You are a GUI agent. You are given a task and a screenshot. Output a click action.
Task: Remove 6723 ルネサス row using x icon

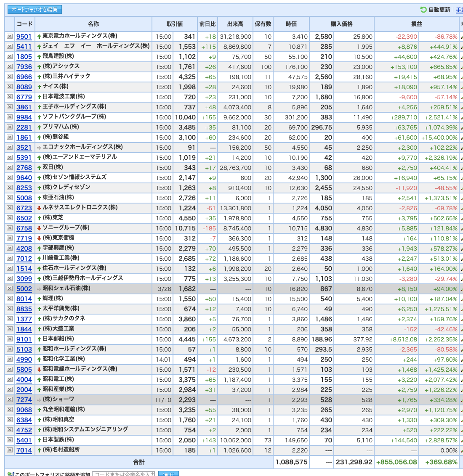point(10,208)
